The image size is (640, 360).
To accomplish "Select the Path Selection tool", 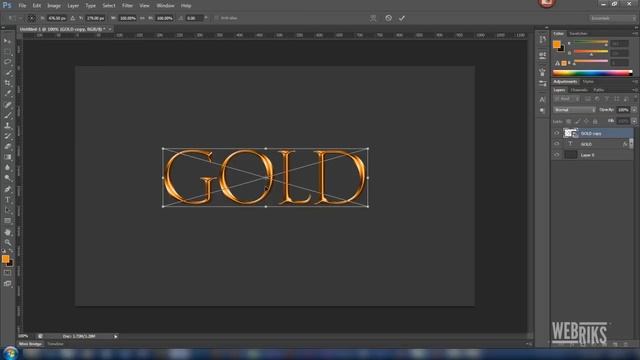I will pyautogui.click(x=7, y=210).
